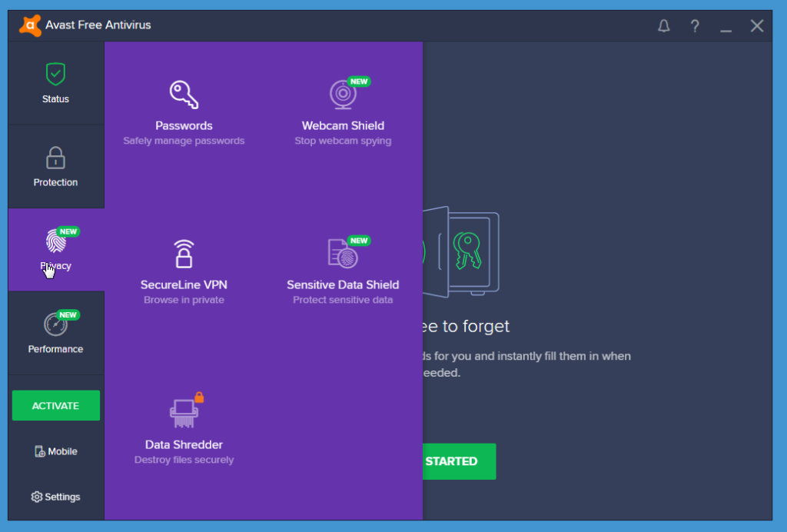The width and height of the screenshot is (787, 532).
Task: Select the Status shield icon
Action: pyautogui.click(x=55, y=75)
